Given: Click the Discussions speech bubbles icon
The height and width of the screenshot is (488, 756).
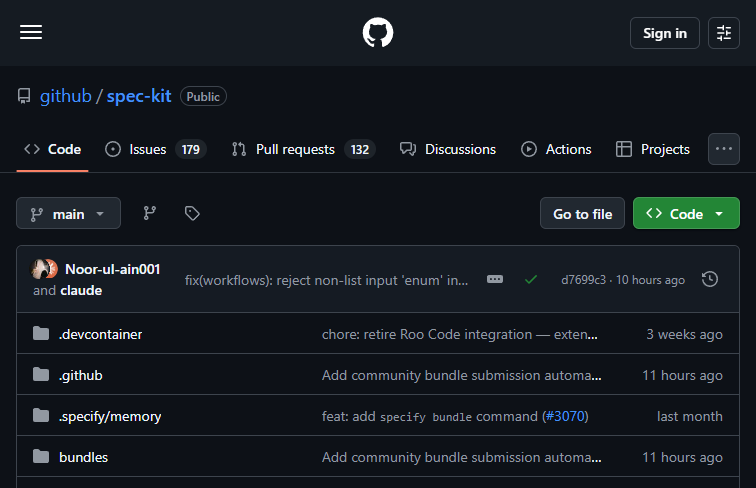Looking at the screenshot, I should coord(408,149).
